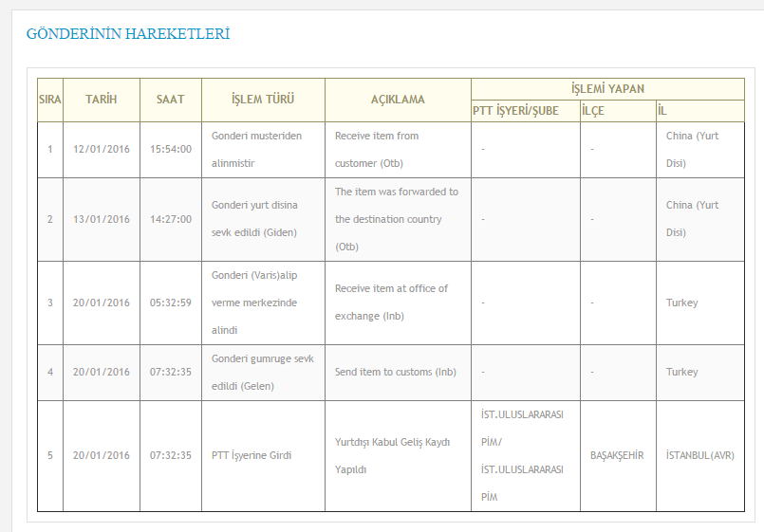
Task: Click row number 1 in SIRA column
Action: pyautogui.click(x=50, y=150)
